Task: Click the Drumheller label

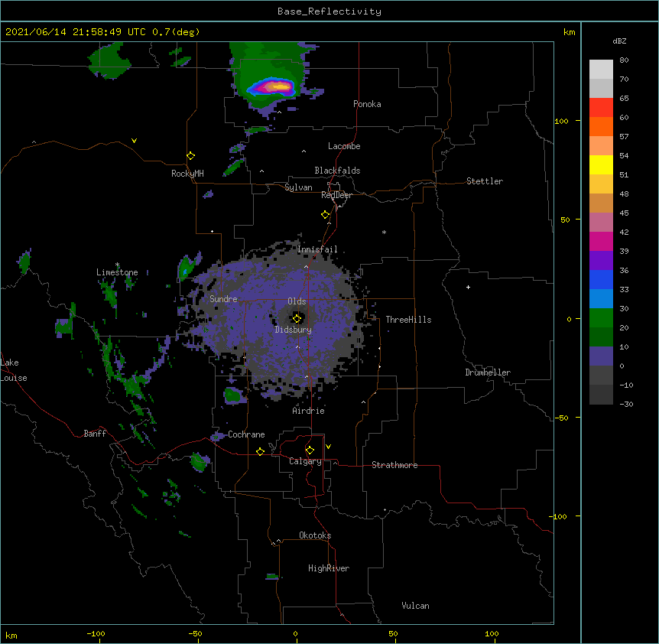Action: [488, 372]
